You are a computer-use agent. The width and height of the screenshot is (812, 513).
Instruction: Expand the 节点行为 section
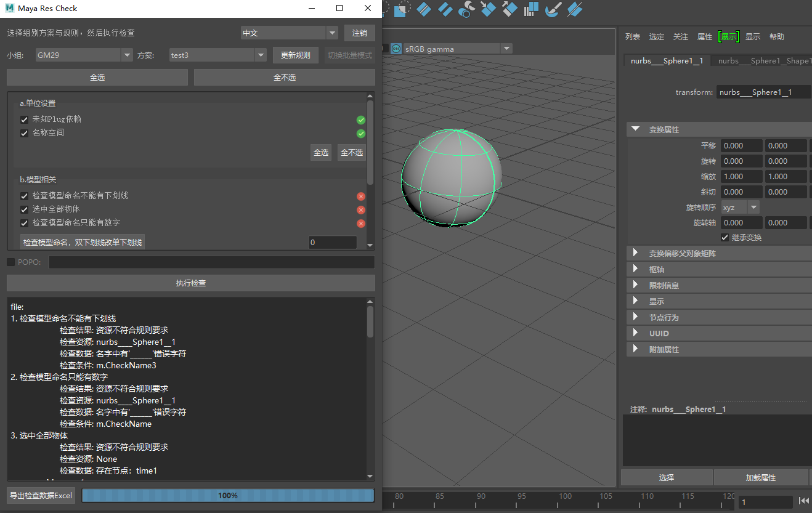[719, 317]
